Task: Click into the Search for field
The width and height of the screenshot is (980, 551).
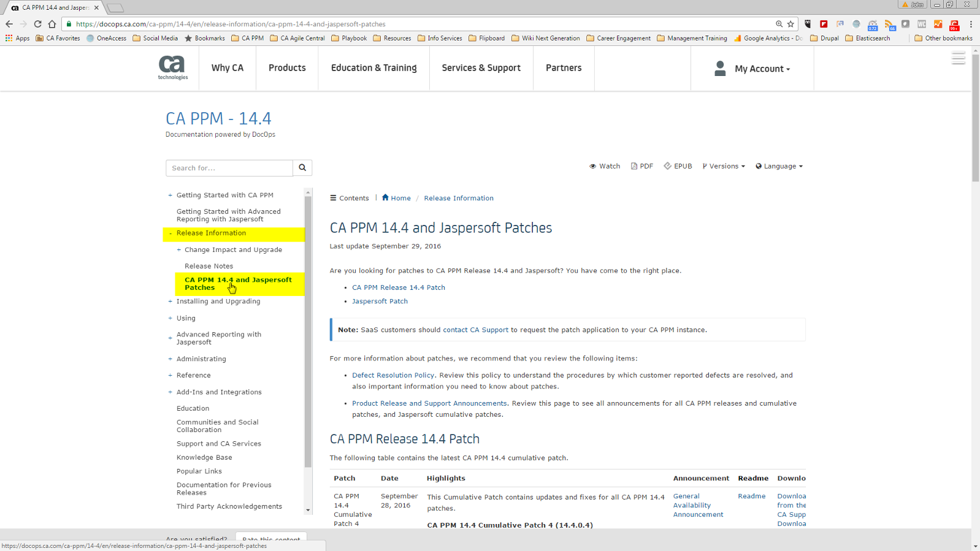Action: 229,167
